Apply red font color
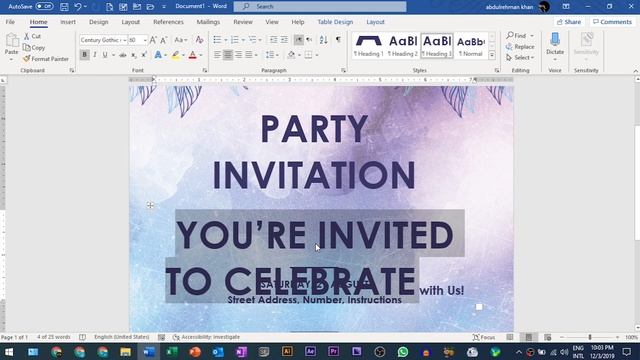The height and width of the screenshot is (360, 640). (x=193, y=55)
